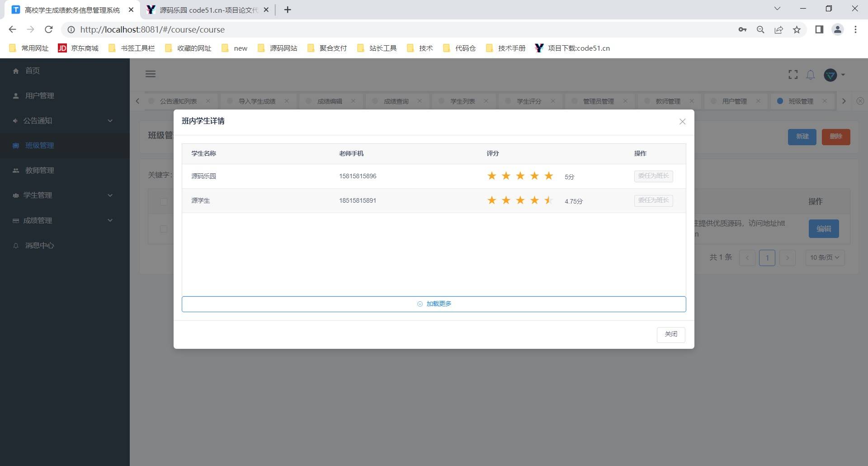Close the 成绩查询 tab

coord(420,101)
